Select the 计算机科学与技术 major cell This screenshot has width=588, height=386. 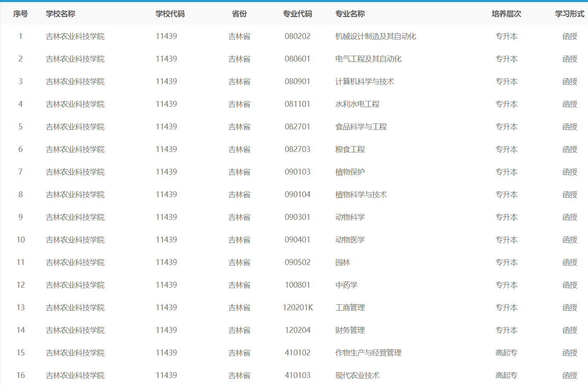click(365, 82)
